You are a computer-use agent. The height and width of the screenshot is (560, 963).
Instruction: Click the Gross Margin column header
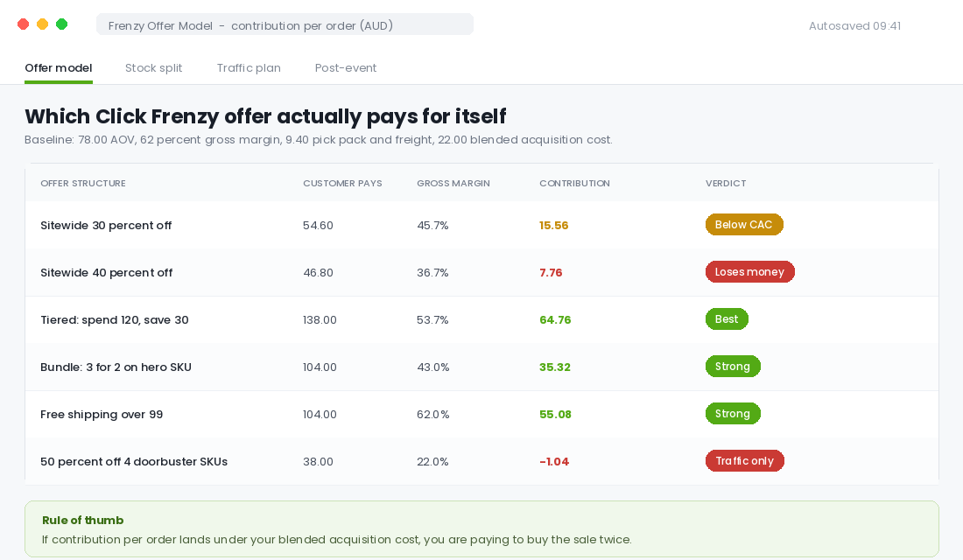[453, 183]
